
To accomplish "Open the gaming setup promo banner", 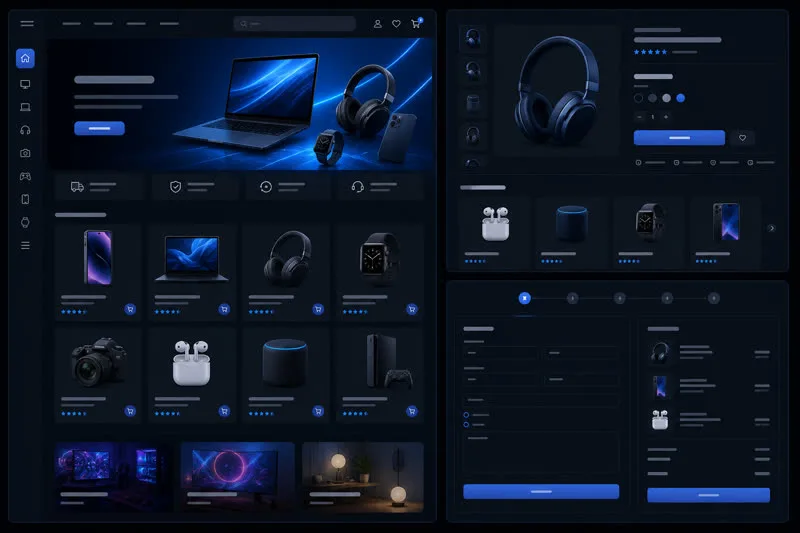I will 113,477.
